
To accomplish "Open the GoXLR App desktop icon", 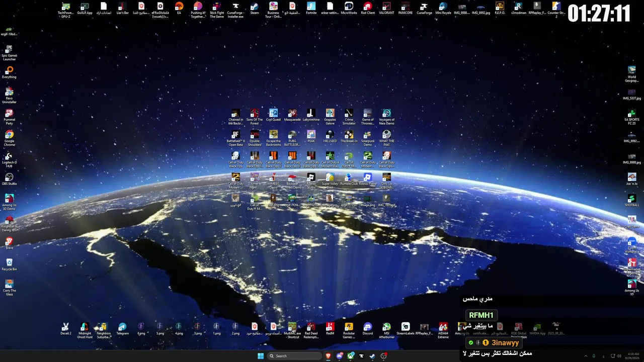I will coord(85,9).
